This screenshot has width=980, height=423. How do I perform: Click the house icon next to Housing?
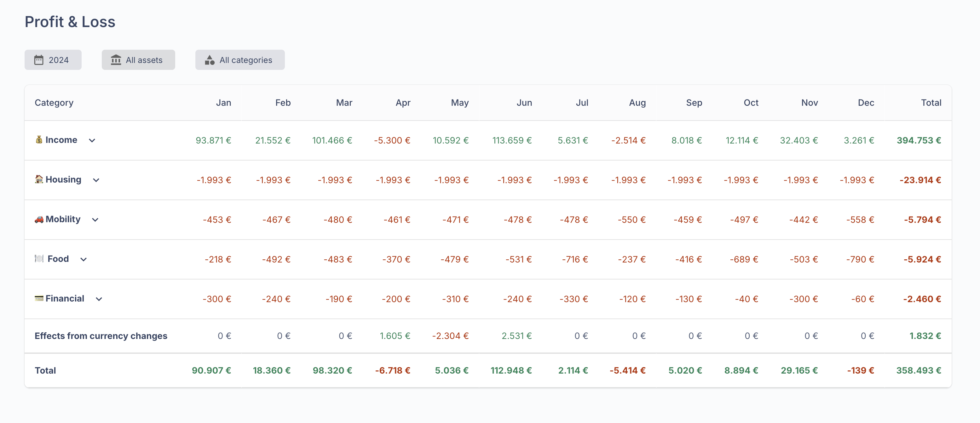coord(38,179)
